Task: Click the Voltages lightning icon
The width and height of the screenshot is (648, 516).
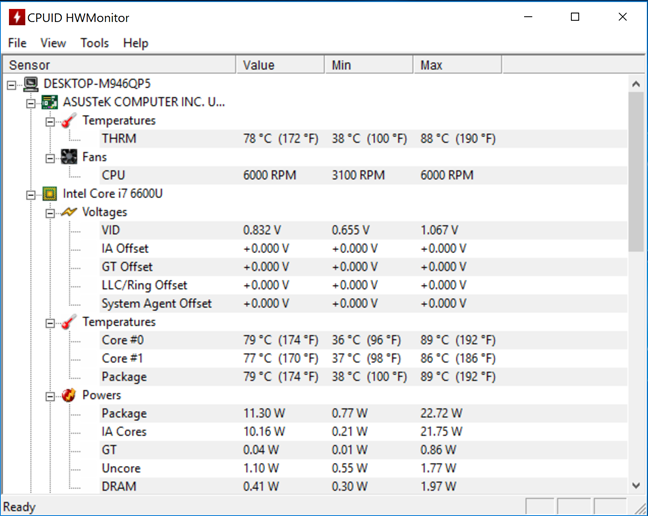Action: pos(69,212)
